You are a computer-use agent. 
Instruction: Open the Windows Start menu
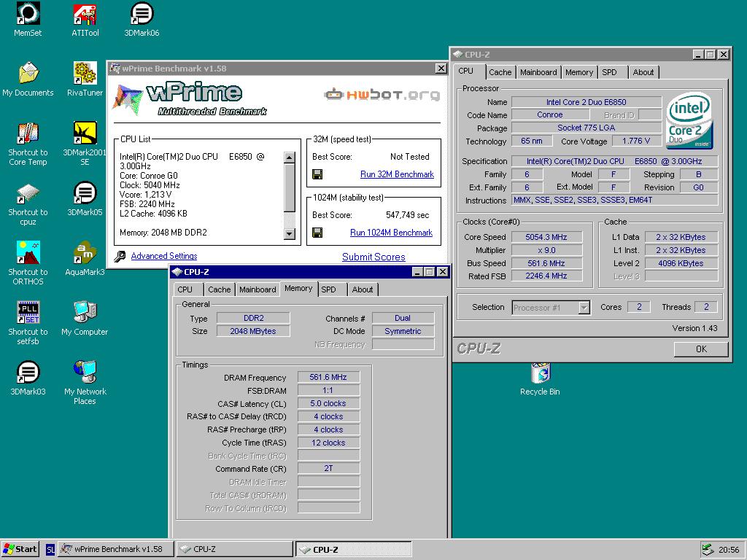[x=20, y=549]
